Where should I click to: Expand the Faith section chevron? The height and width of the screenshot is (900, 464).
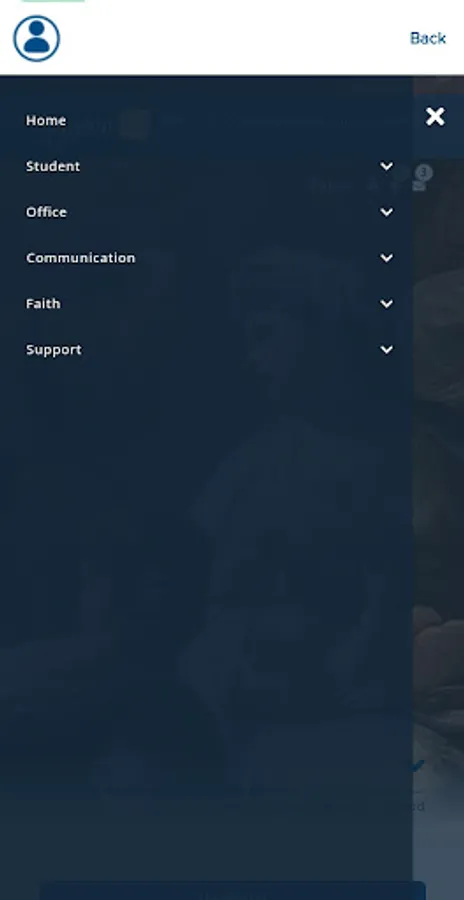coord(386,304)
